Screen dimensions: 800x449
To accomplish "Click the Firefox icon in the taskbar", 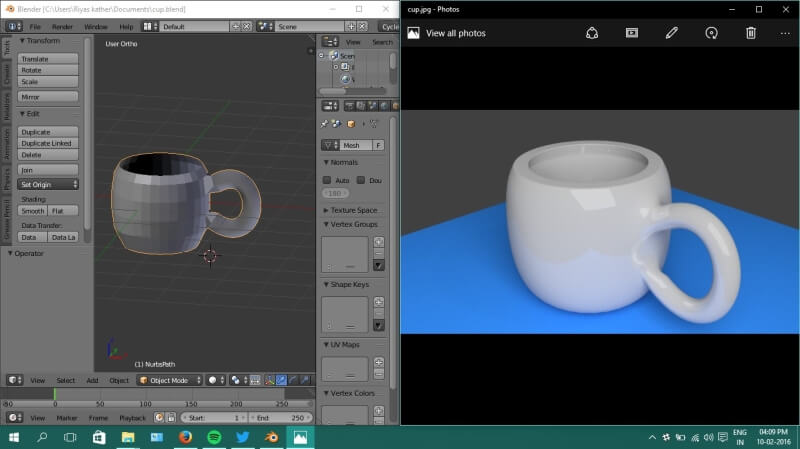I will coord(185,437).
